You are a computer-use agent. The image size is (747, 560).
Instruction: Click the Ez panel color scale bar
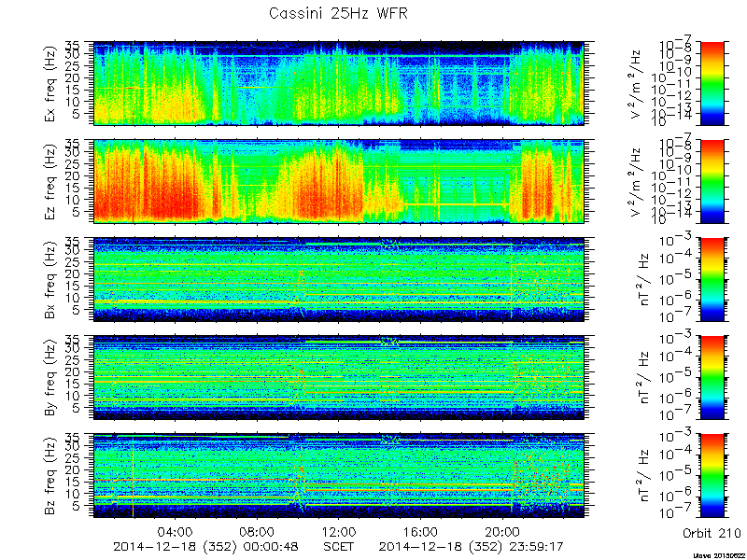(712, 181)
